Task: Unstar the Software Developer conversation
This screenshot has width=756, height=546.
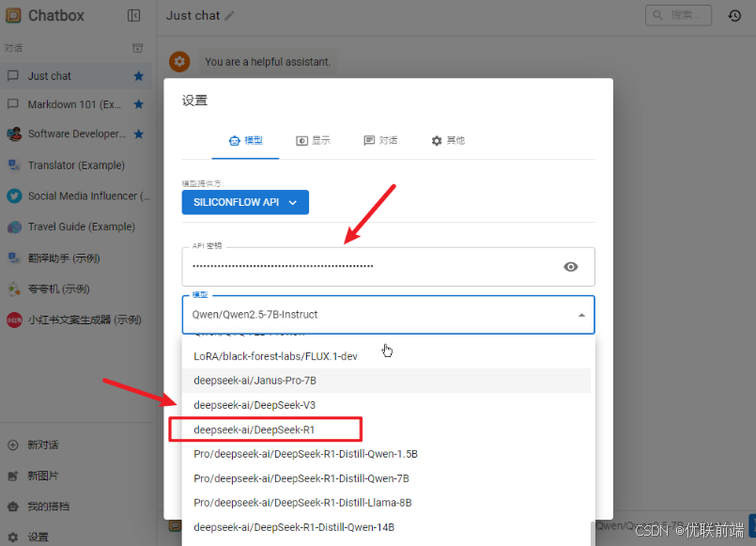Action: 139,133
